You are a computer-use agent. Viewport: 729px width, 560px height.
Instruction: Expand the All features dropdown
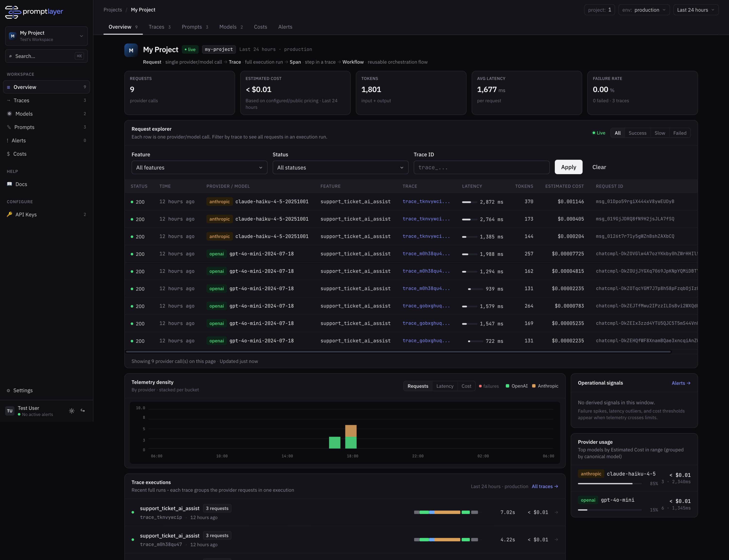199,167
